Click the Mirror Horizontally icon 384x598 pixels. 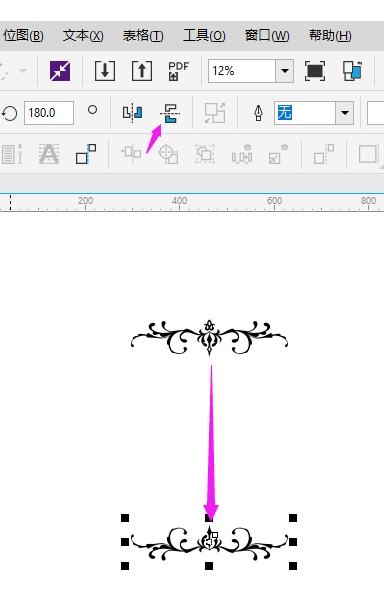point(132,113)
